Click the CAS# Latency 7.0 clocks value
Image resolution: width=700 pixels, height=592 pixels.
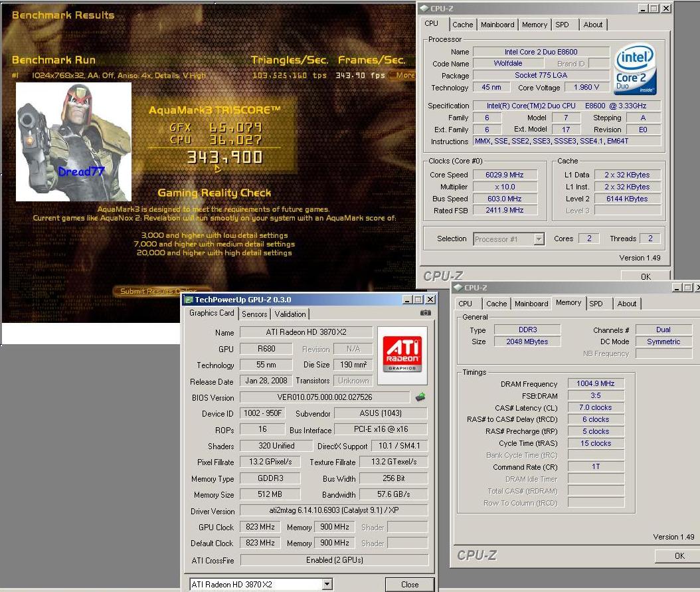596,407
